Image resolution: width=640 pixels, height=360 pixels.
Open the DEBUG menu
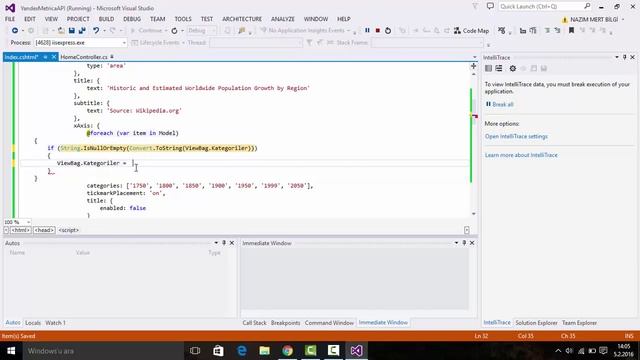132,19
